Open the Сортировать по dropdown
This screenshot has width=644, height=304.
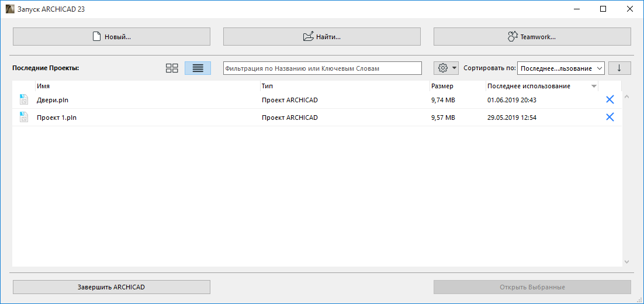(x=560, y=68)
